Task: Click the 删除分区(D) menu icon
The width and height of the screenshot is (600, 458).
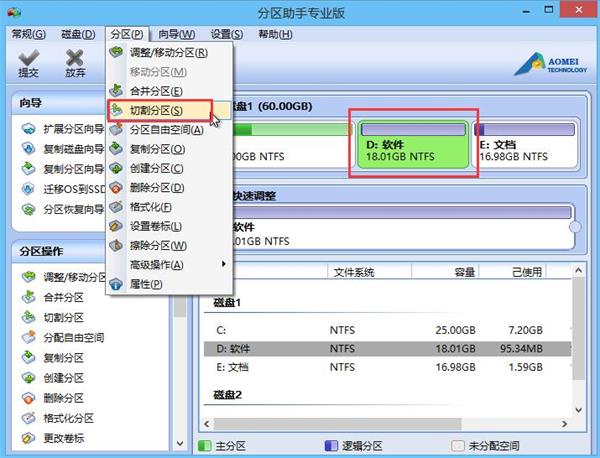Action: pyautogui.click(x=116, y=187)
